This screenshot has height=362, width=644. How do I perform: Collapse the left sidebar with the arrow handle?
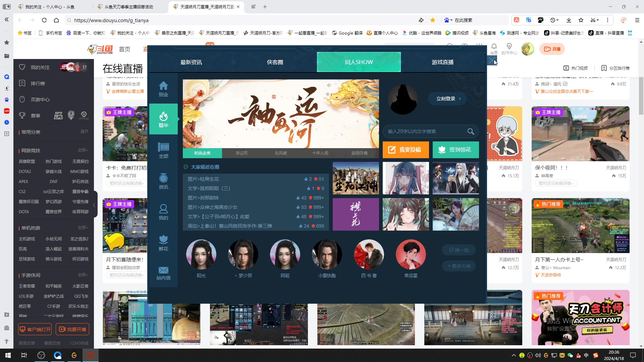click(94, 204)
